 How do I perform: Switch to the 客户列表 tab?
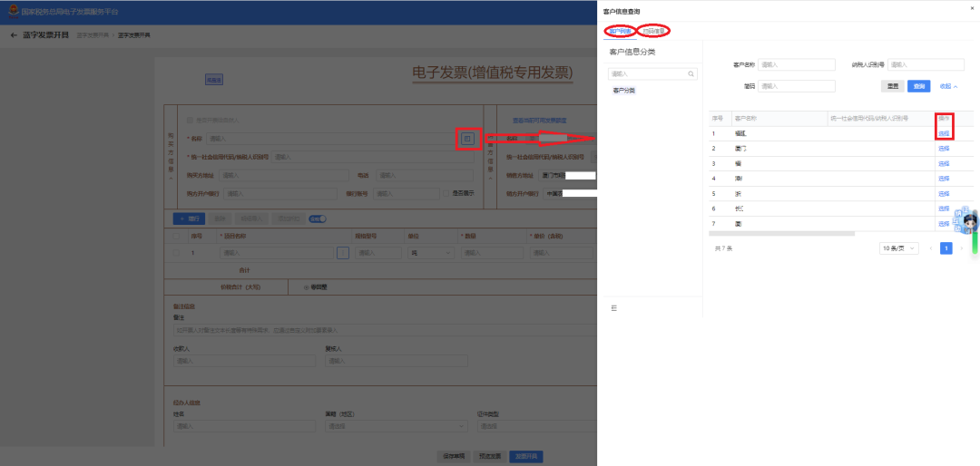coord(620,31)
